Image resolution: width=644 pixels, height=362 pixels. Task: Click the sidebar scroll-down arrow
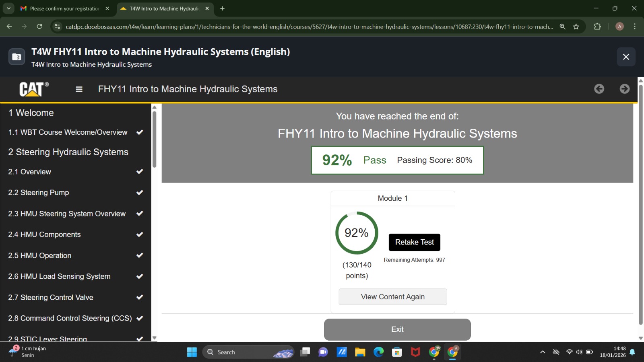click(x=154, y=338)
